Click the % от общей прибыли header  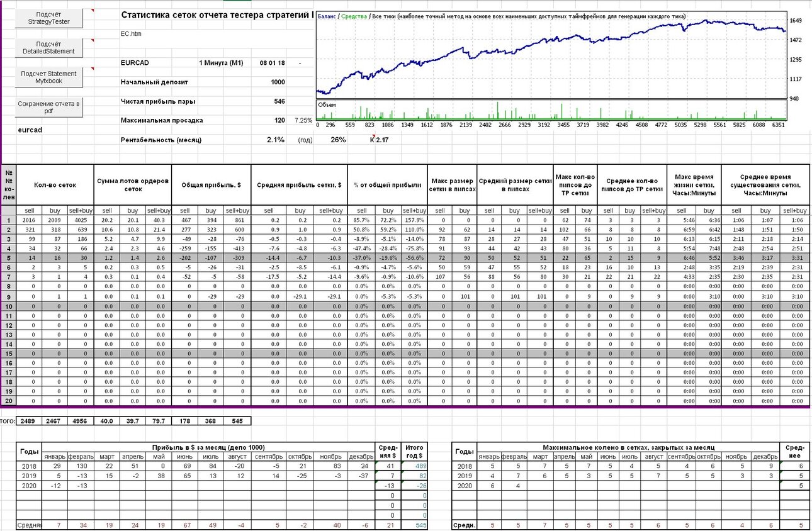point(387,185)
